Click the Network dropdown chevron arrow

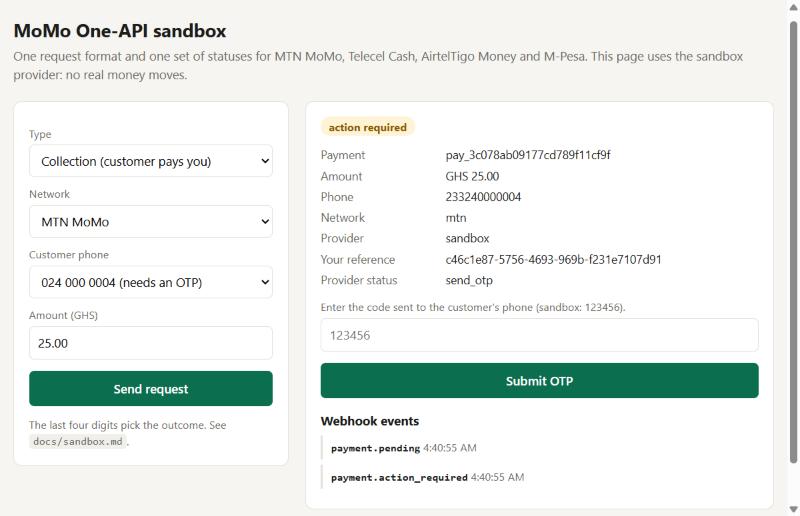click(265, 222)
